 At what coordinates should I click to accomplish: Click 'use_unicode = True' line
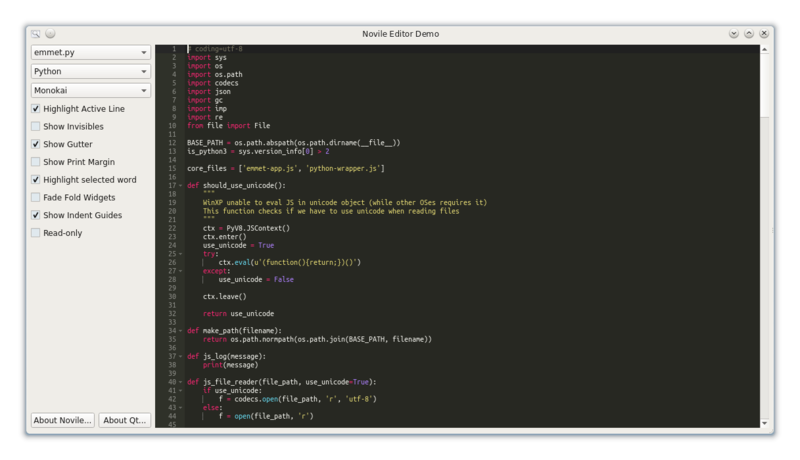click(x=238, y=245)
